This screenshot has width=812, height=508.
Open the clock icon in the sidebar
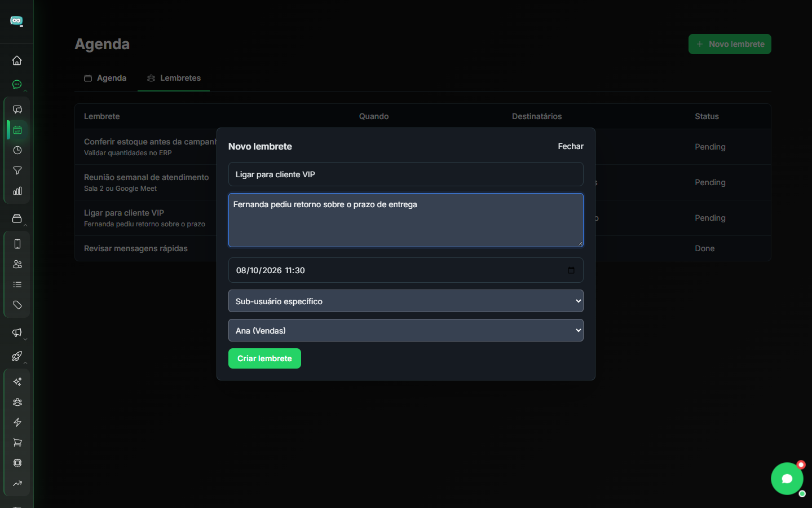click(x=17, y=150)
